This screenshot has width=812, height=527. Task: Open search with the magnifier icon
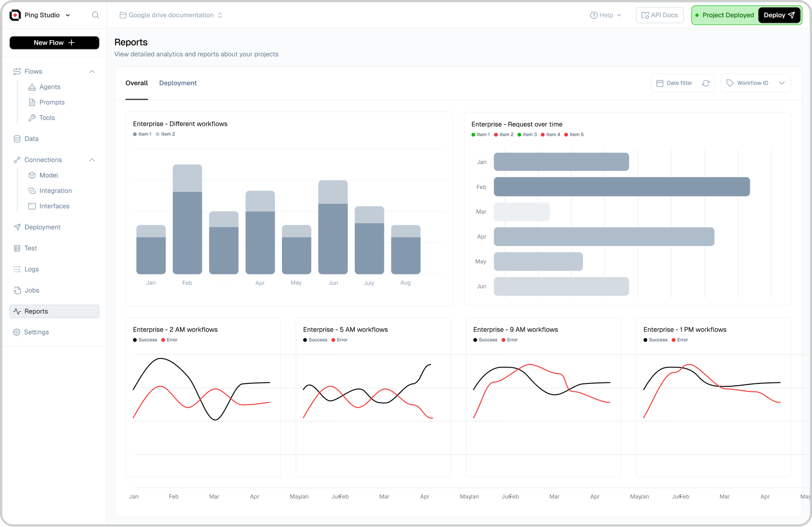(x=95, y=15)
